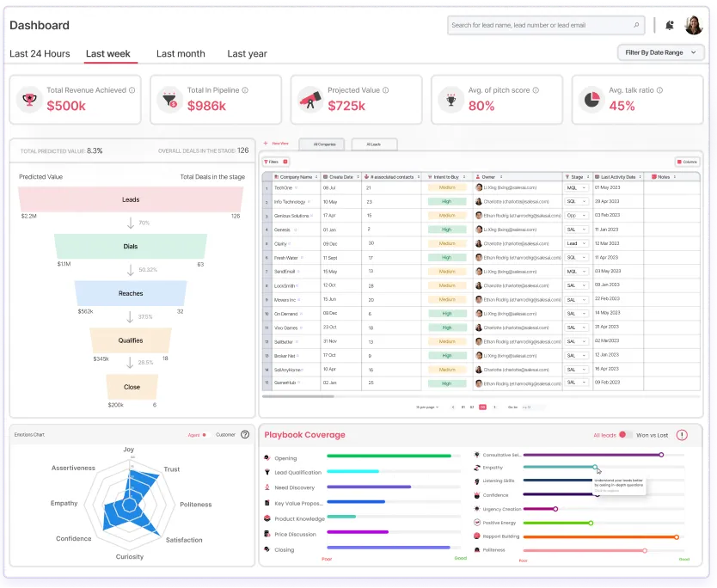Switch to the Last month tab
Viewport: 717px width, 588px height.
pyautogui.click(x=181, y=54)
